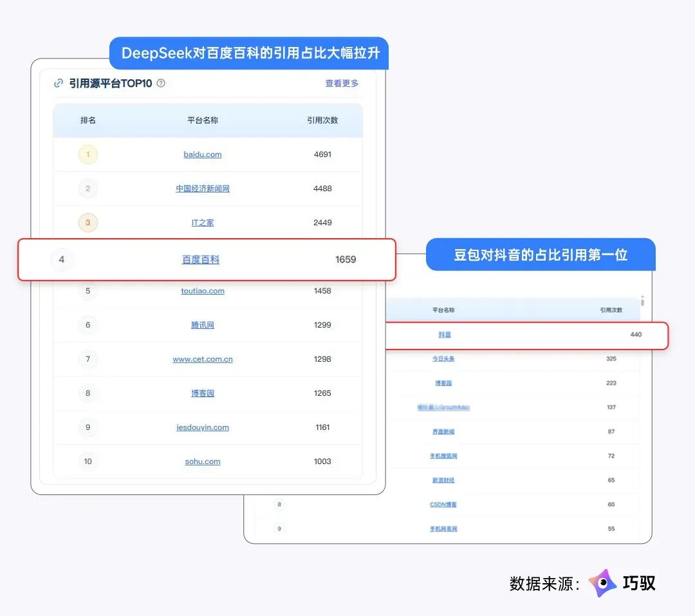Open the CSDN博客 link

point(443,505)
